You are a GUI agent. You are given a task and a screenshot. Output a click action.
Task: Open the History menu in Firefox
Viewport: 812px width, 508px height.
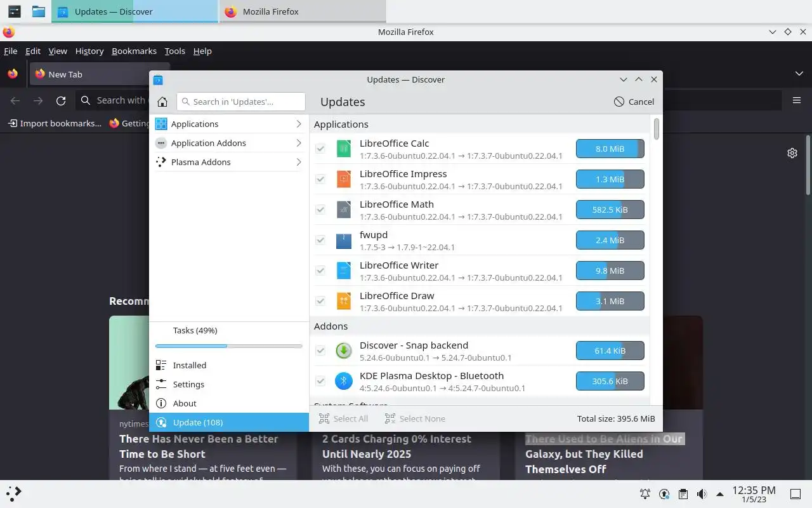[89, 51]
